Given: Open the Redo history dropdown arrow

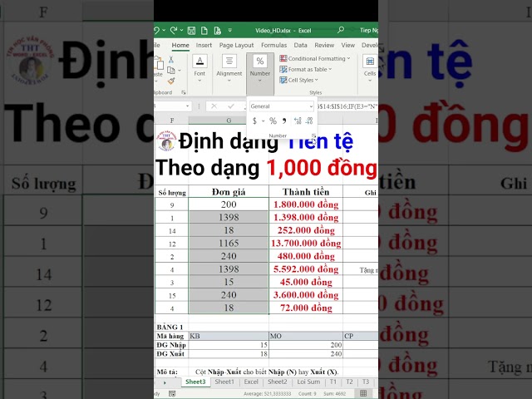Looking at the screenshot, I should point(181,31).
